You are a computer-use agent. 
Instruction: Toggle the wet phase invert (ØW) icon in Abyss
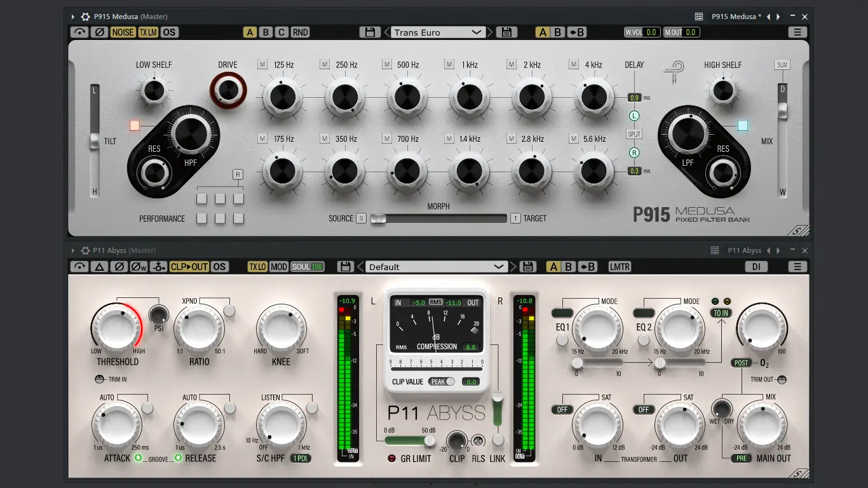click(x=139, y=267)
